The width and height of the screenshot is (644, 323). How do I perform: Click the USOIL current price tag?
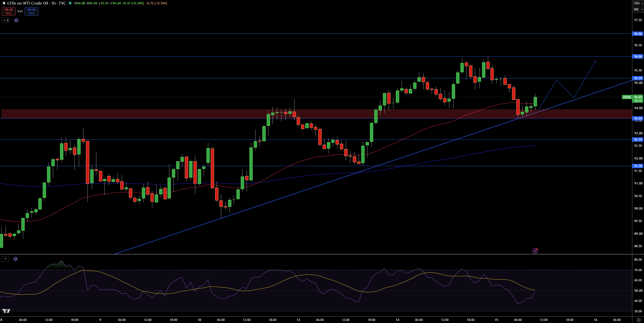[627, 97]
